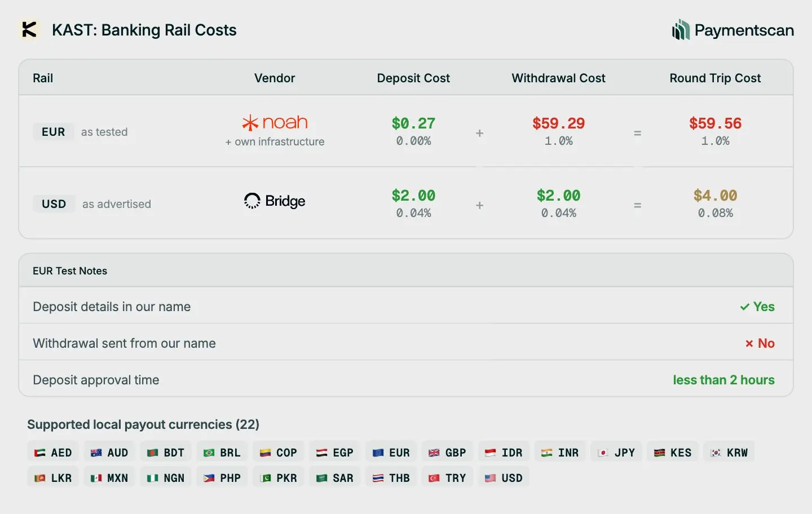This screenshot has width=812, height=514.
Task: Click the EUR Test Notes heading
Action: (x=70, y=271)
